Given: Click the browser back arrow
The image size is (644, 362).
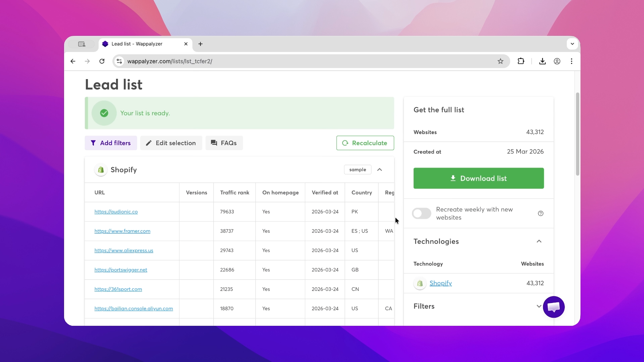Looking at the screenshot, I should click(x=73, y=61).
